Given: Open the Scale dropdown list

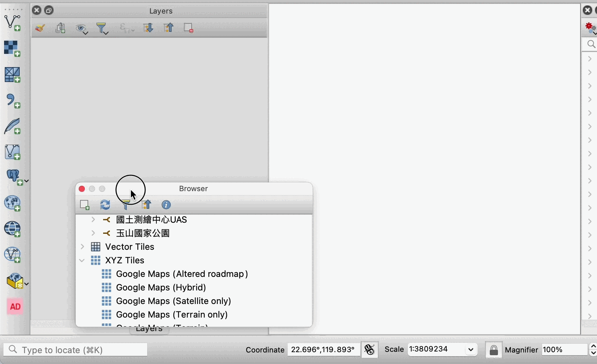Looking at the screenshot, I should (x=471, y=350).
